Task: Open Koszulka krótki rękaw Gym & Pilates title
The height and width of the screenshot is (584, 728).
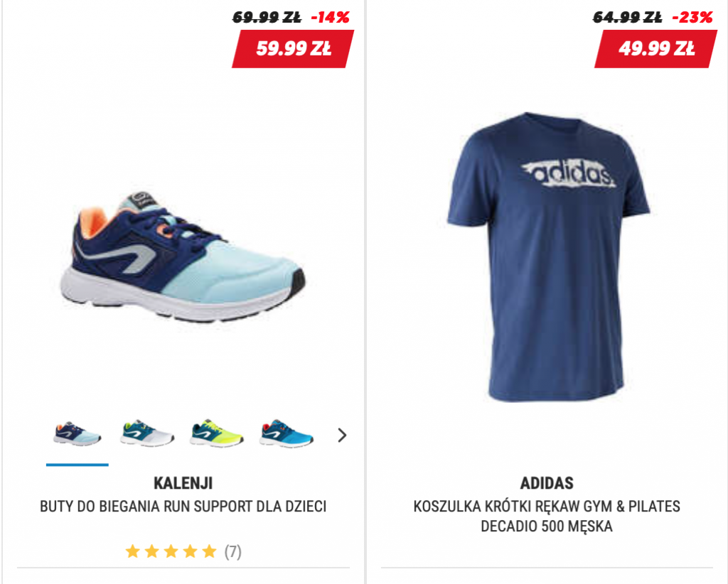Action: 547,517
